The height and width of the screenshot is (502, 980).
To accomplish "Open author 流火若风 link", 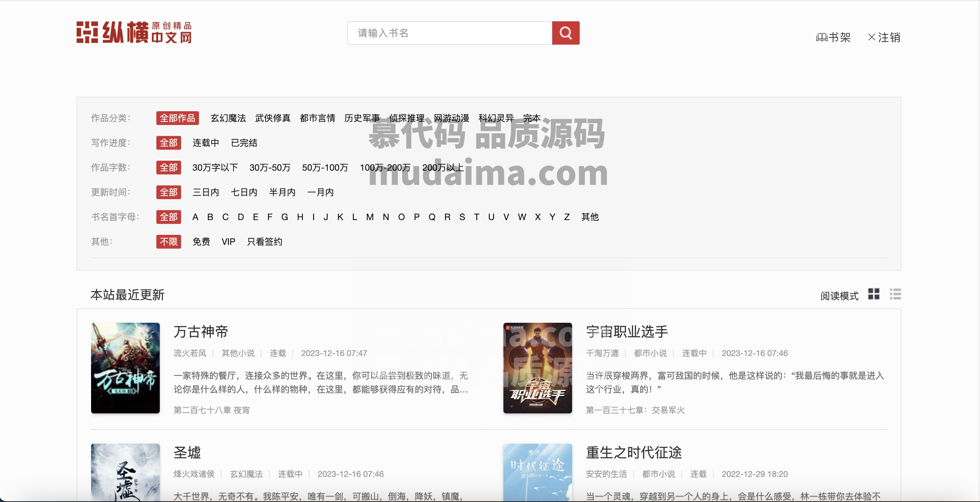I will click(x=190, y=353).
